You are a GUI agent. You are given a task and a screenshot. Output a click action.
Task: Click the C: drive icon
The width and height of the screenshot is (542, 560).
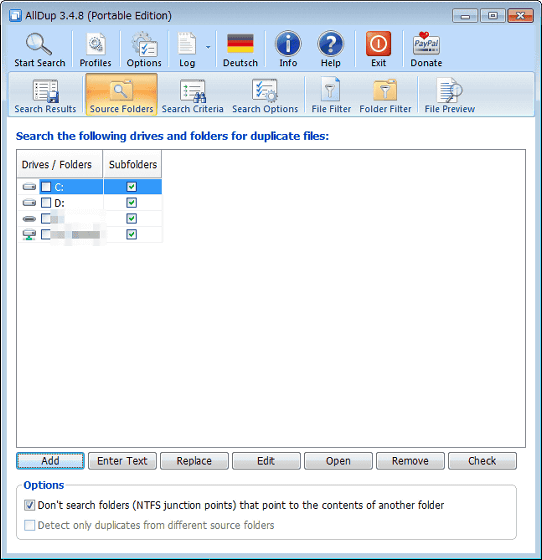point(29,187)
